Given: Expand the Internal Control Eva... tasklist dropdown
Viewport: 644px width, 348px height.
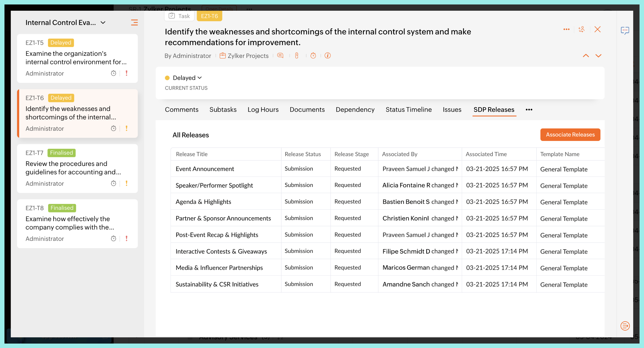Looking at the screenshot, I should click(x=103, y=23).
